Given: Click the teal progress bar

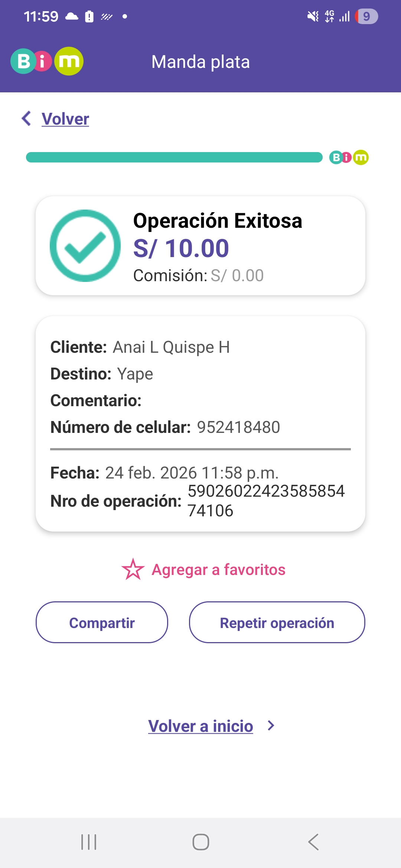Looking at the screenshot, I should coord(174,157).
